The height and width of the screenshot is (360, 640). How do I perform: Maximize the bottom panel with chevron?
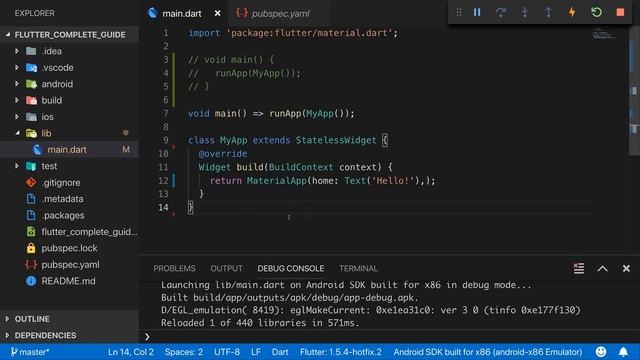(602, 269)
